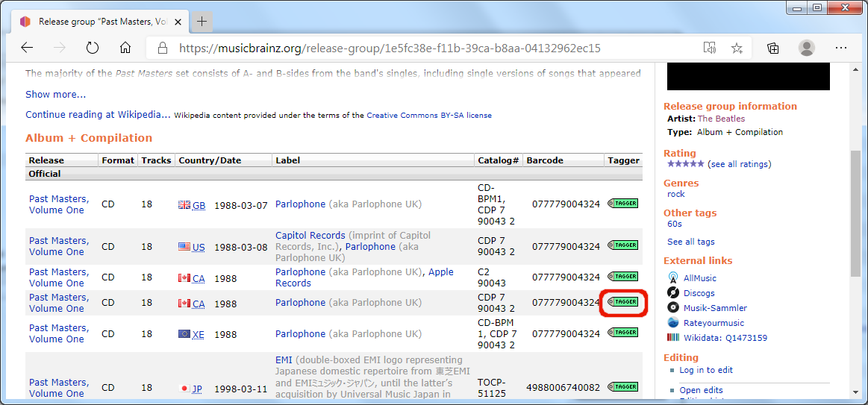Image resolution: width=868 pixels, height=405 pixels.
Task: Click the MusicBrainz tab favicon
Action: click(x=25, y=22)
